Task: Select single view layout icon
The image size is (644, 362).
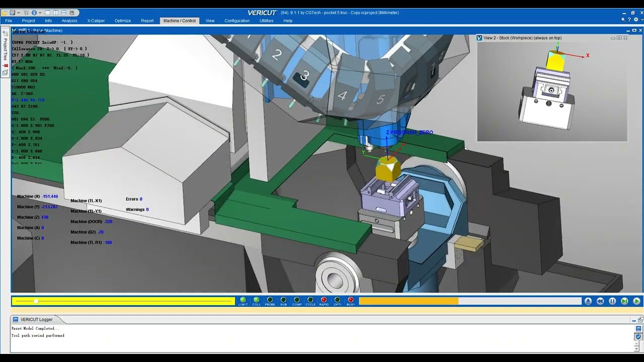Action: [47, 13]
